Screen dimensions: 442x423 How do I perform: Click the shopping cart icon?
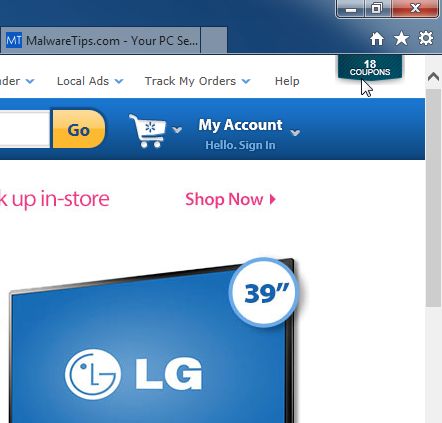tap(148, 131)
